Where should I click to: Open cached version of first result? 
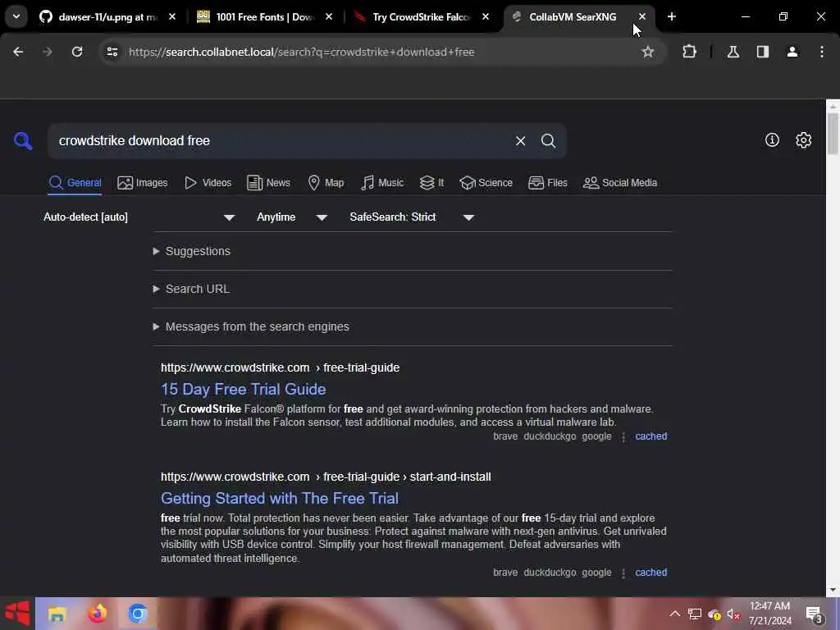tap(651, 436)
